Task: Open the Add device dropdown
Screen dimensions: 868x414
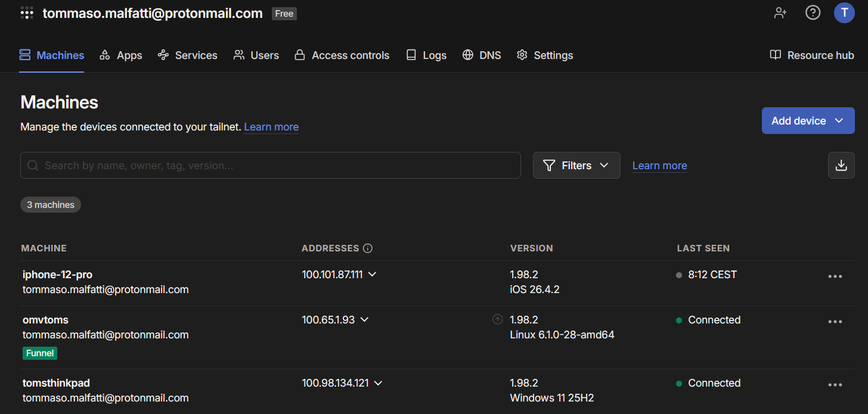Action: coord(808,121)
